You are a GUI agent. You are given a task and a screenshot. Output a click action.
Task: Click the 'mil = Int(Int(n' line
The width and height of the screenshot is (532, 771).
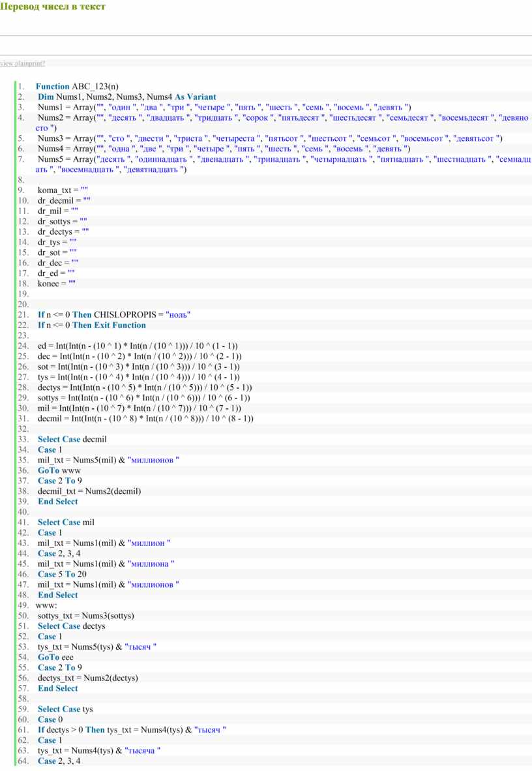pyautogui.click(x=140, y=408)
